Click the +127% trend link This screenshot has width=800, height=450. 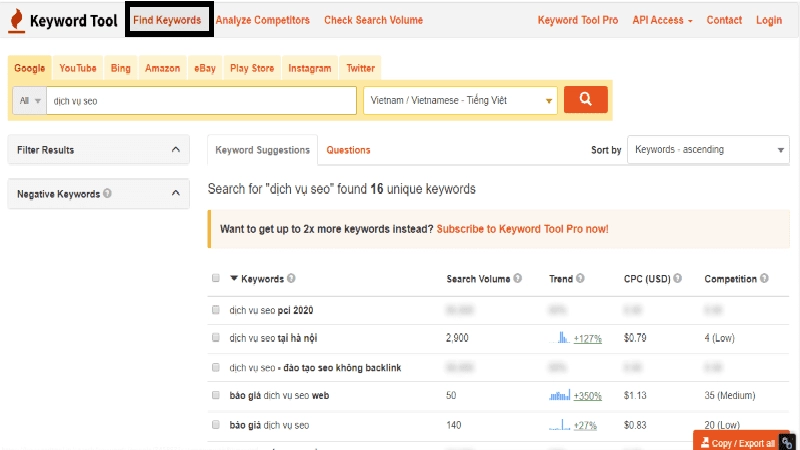pos(588,338)
